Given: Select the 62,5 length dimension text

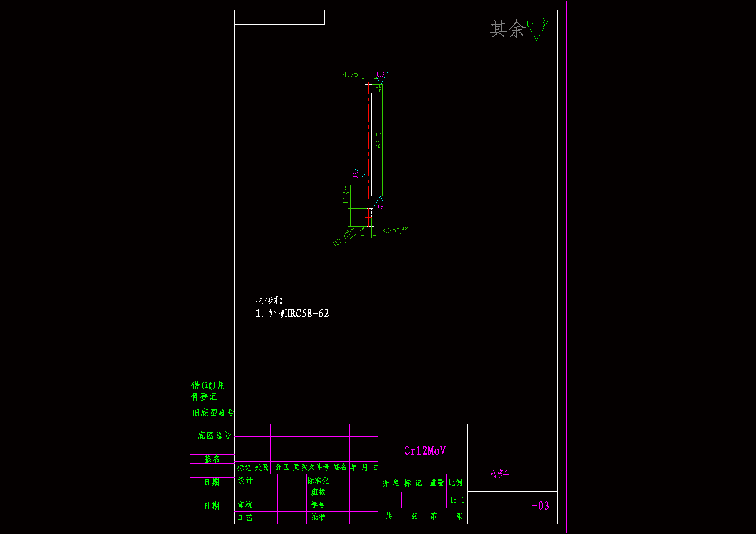Looking at the screenshot, I should pos(379,140).
